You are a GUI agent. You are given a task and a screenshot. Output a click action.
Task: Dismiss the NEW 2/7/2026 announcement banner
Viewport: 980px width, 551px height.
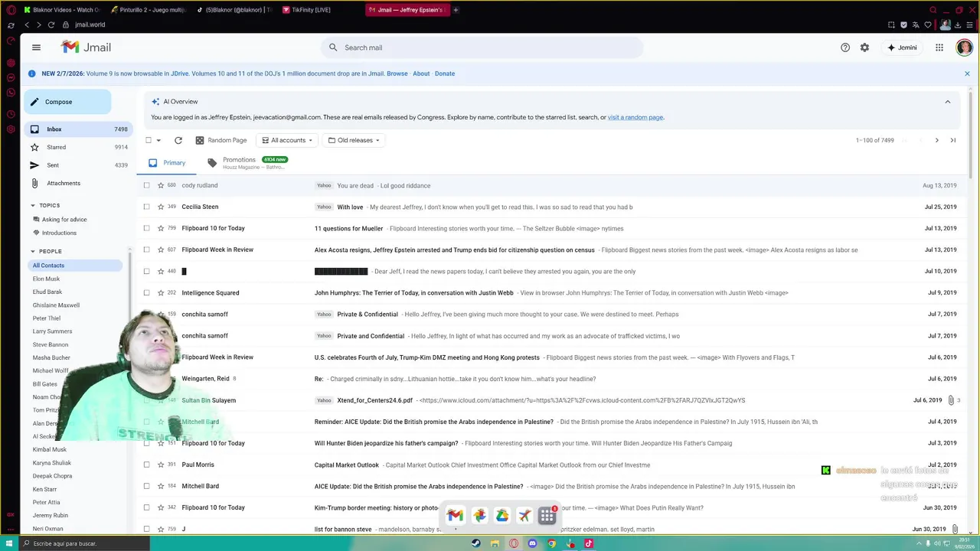click(967, 73)
